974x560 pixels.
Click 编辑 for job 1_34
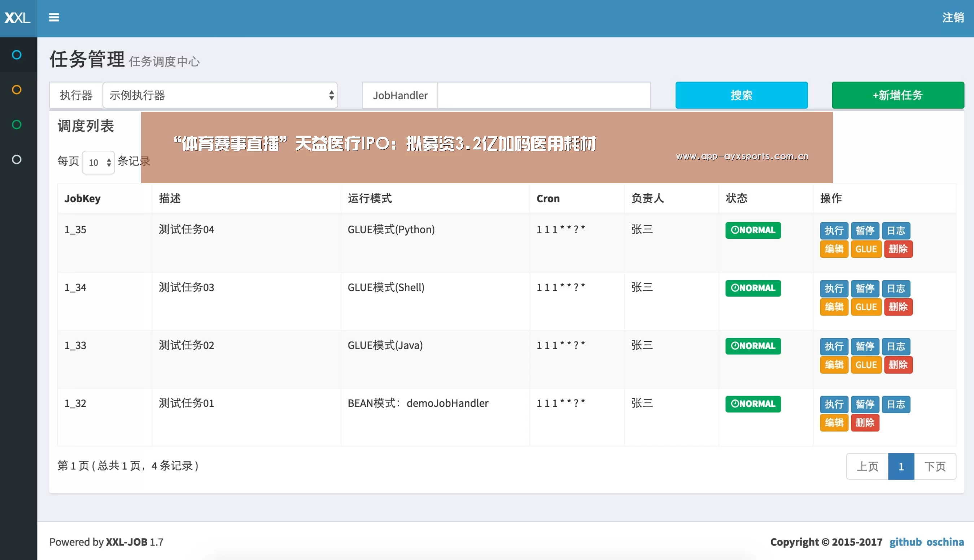pos(834,307)
